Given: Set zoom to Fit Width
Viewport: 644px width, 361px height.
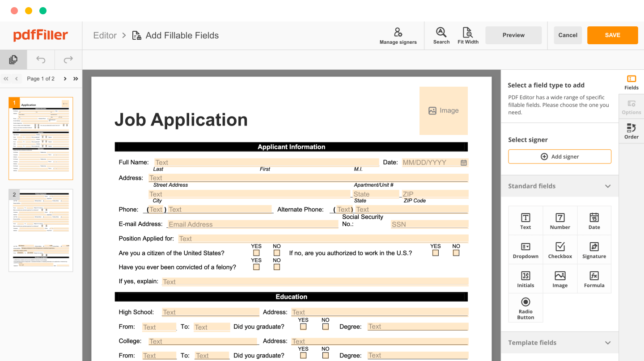Looking at the screenshot, I should tap(467, 35).
